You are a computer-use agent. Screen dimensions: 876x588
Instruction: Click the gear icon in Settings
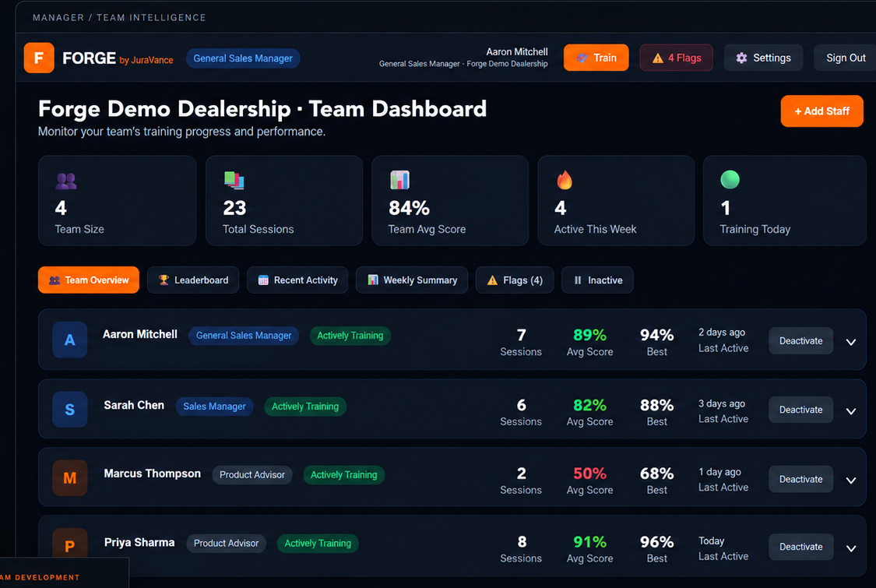[x=741, y=58]
